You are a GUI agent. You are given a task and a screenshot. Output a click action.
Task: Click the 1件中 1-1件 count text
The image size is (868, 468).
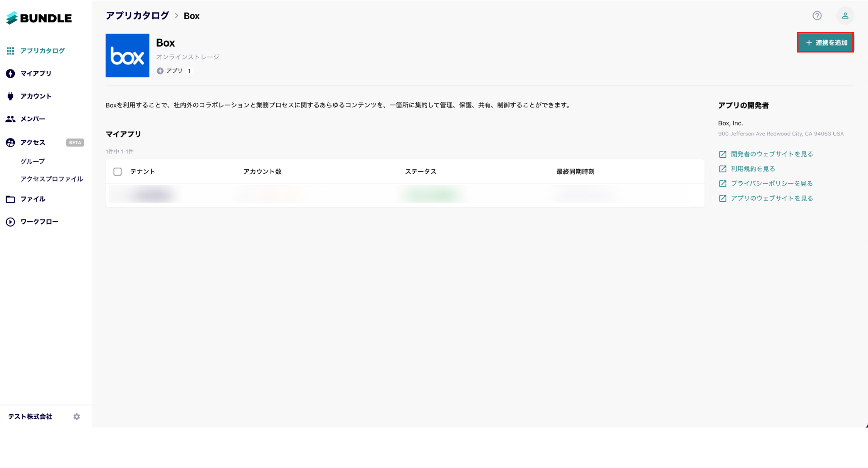click(x=120, y=152)
